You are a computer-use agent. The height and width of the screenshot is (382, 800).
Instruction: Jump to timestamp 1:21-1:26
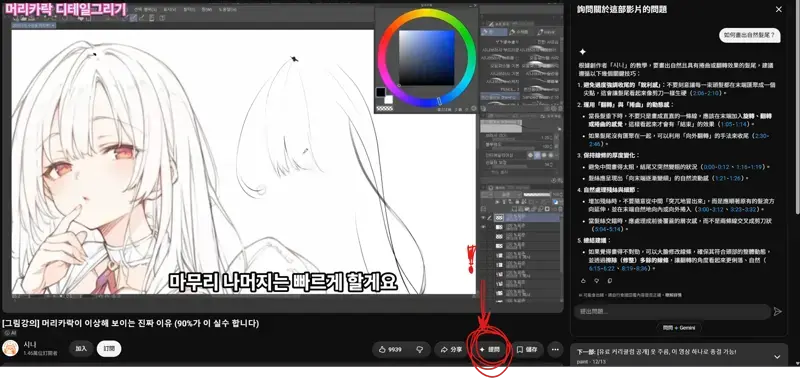pyautogui.click(x=728, y=178)
